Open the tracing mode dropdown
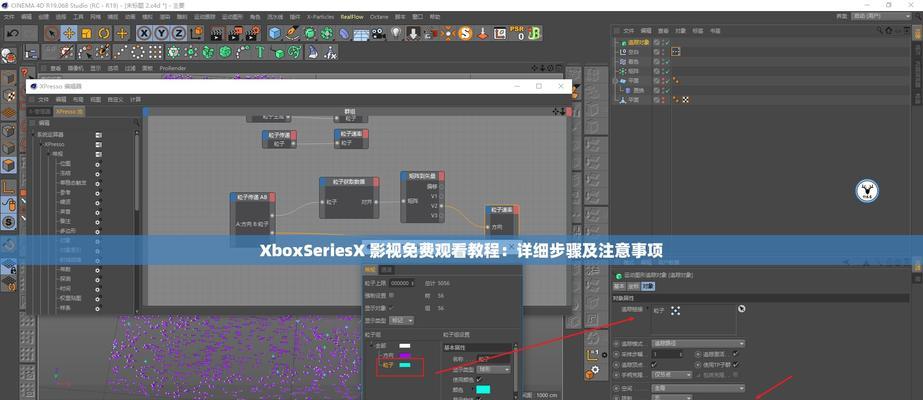This screenshot has height=400, width=923. (698, 344)
